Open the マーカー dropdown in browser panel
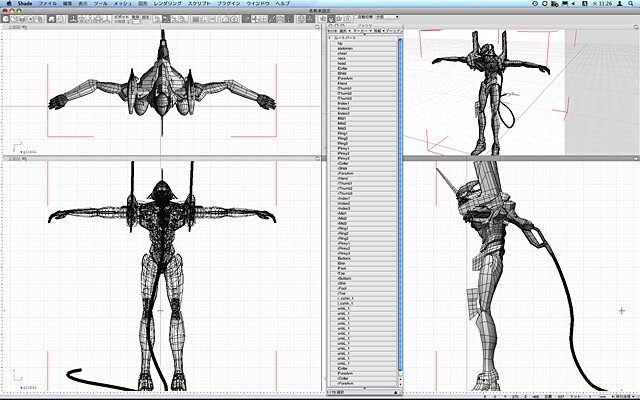The height and width of the screenshot is (400, 640). pyautogui.click(x=362, y=31)
